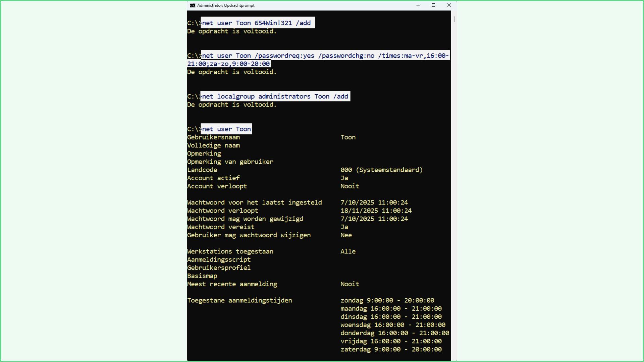This screenshot has width=644, height=362.
Task: Click the 'net localgroup administrators Toon /add' command
Action: click(275, 97)
